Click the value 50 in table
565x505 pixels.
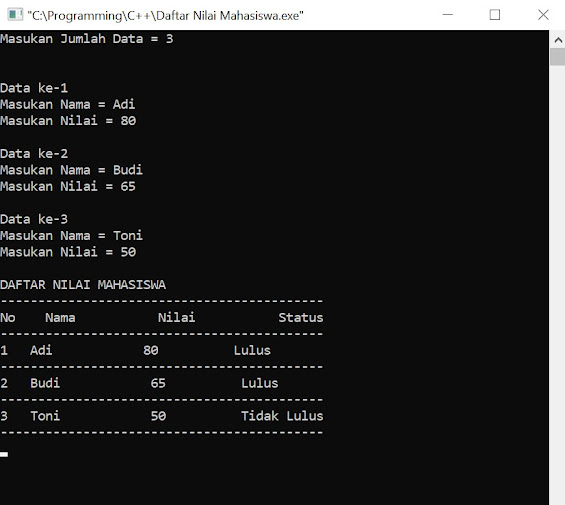pos(158,416)
